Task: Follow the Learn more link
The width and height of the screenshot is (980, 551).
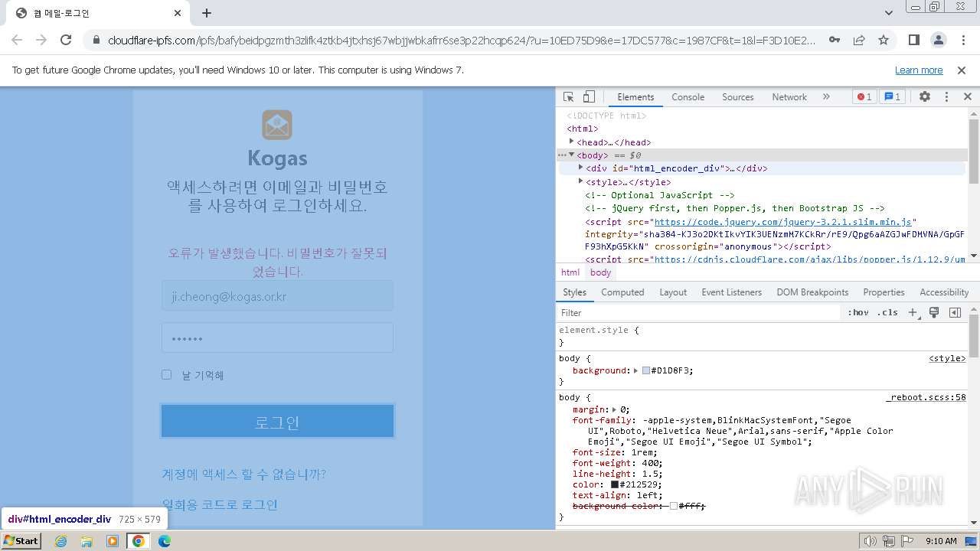Action: [919, 70]
